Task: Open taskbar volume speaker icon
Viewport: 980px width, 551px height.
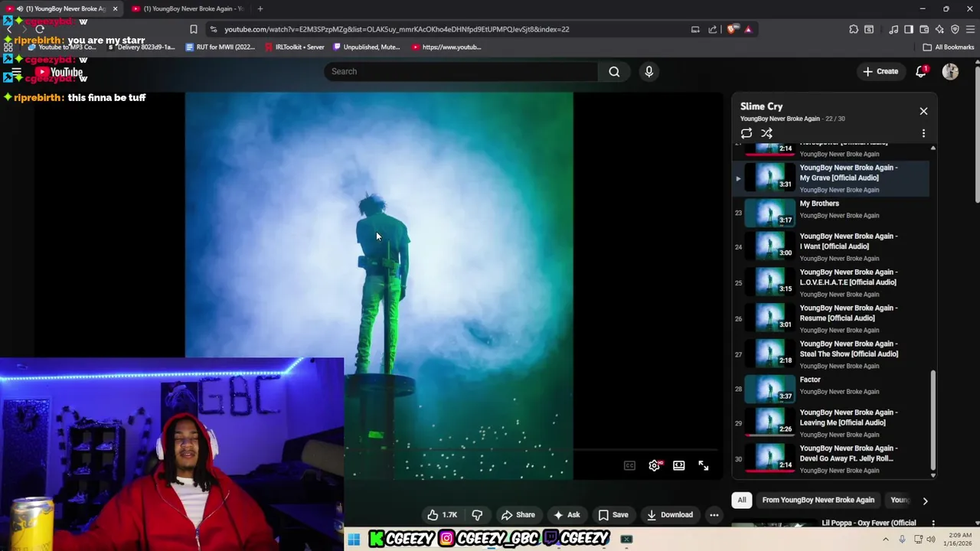Action: 931,540
